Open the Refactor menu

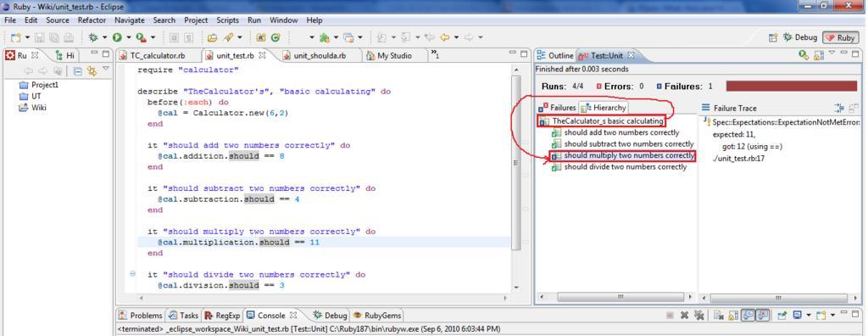click(92, 20)
